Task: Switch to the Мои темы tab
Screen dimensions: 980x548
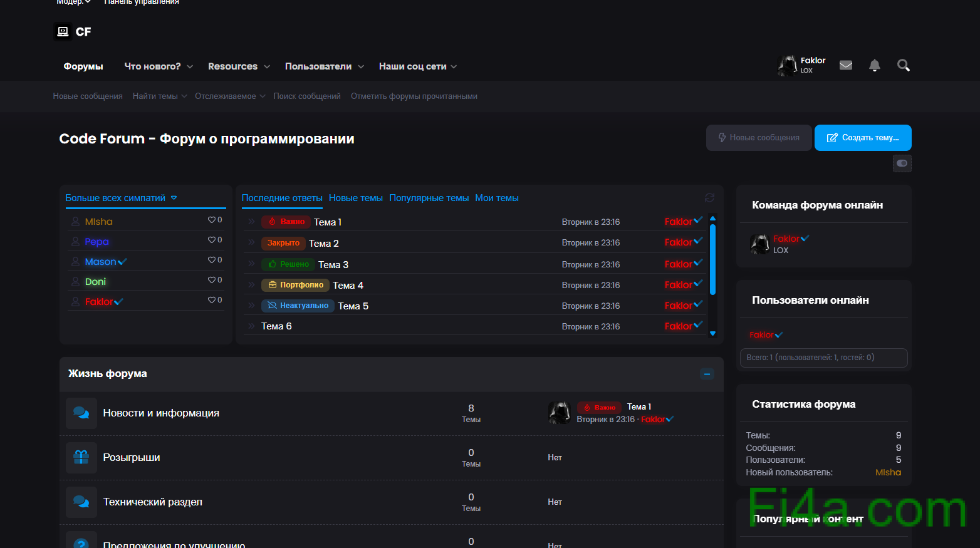Action: click(x=496, y=198)
